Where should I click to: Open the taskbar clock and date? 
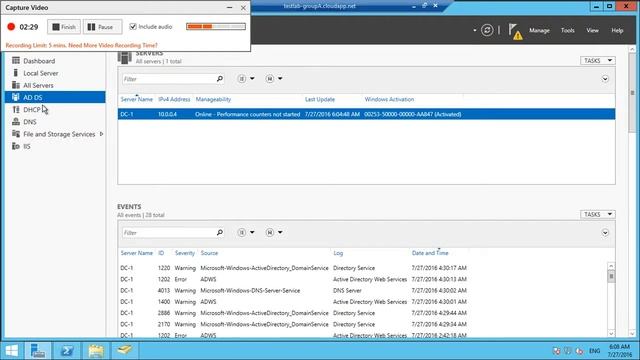[x=619, y=351]
